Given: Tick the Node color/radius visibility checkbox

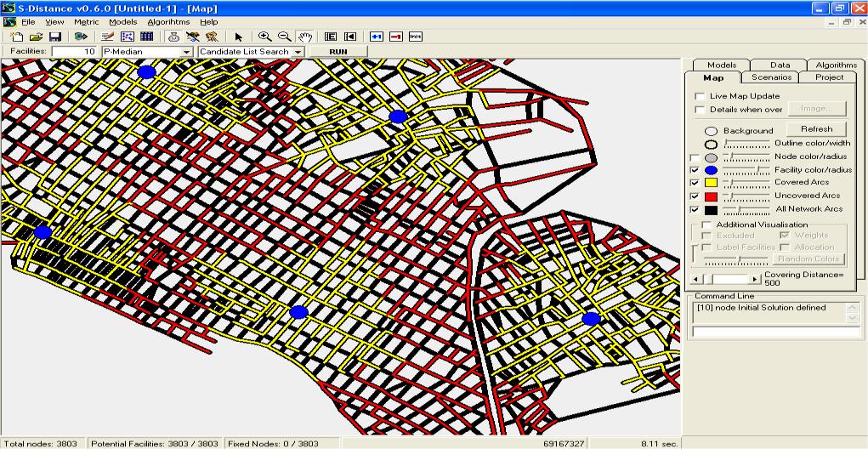Looking at the screenshot, I should point(695,158).
